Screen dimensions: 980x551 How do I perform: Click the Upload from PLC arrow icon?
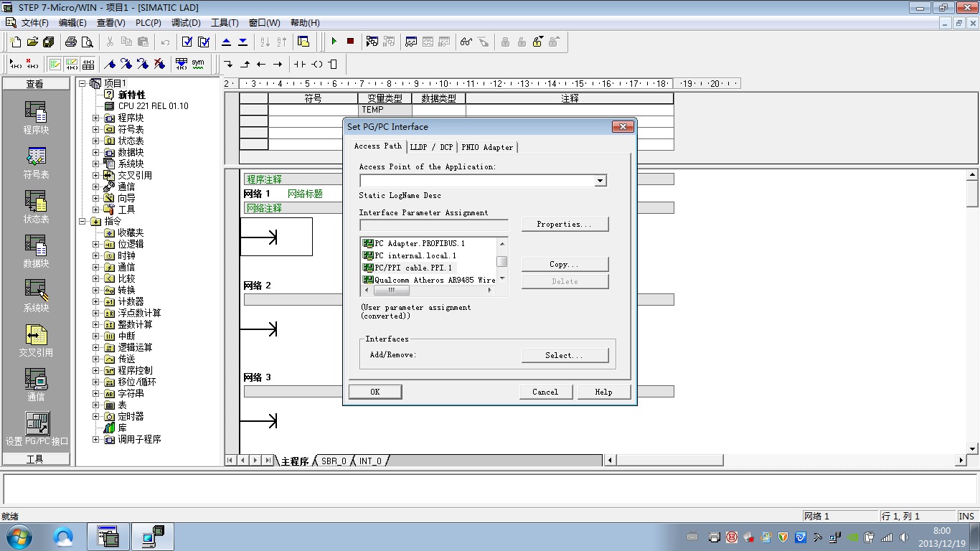click(226, 42)
